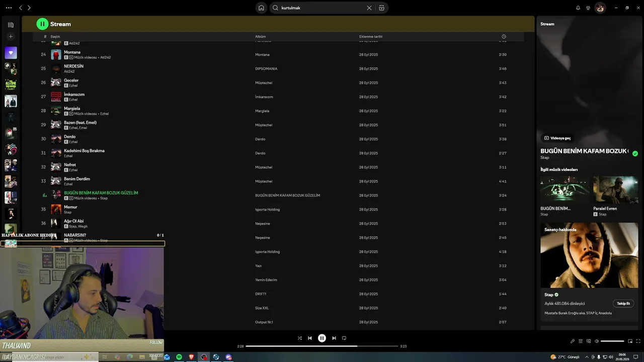Open the Your Library sidebar icon
This screenshot has width=644, height=362.
point(11,25)
